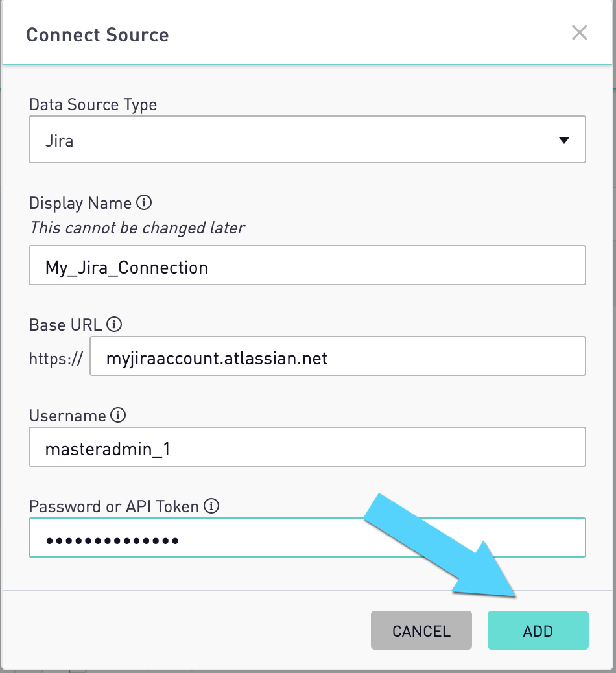Close the Connect Source dialog
This screenshot has height=673, width=616.
(579, 32)
